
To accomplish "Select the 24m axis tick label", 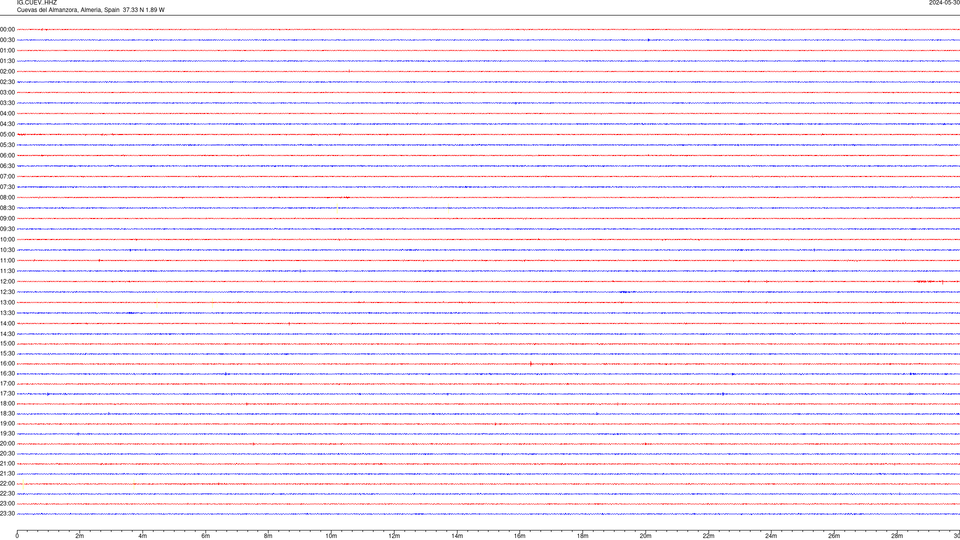I will click(x=771, y=536).
